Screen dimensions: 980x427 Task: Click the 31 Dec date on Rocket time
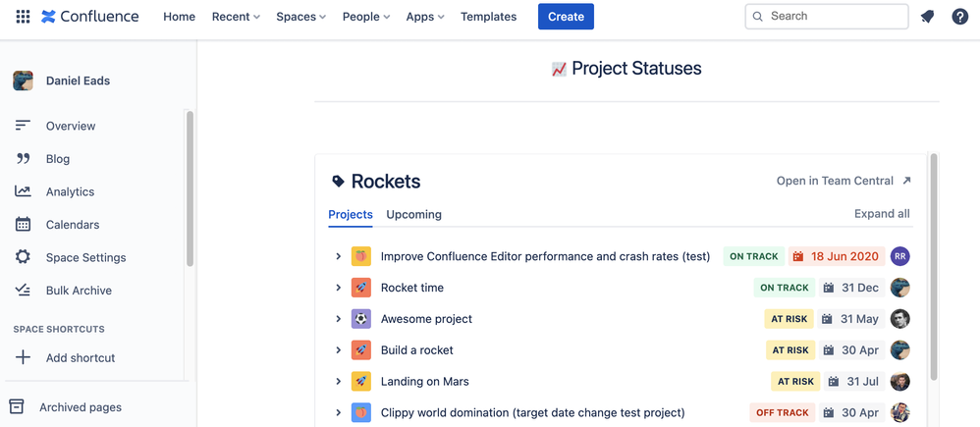852,288
